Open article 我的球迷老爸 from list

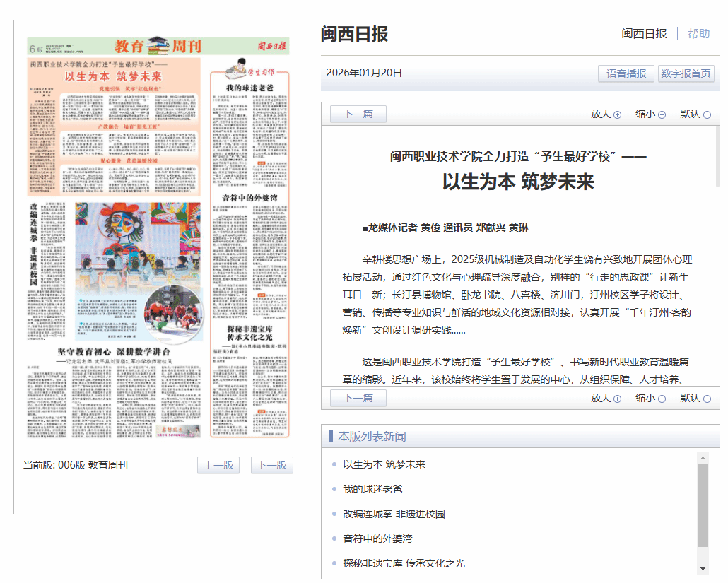coord(372,489)
